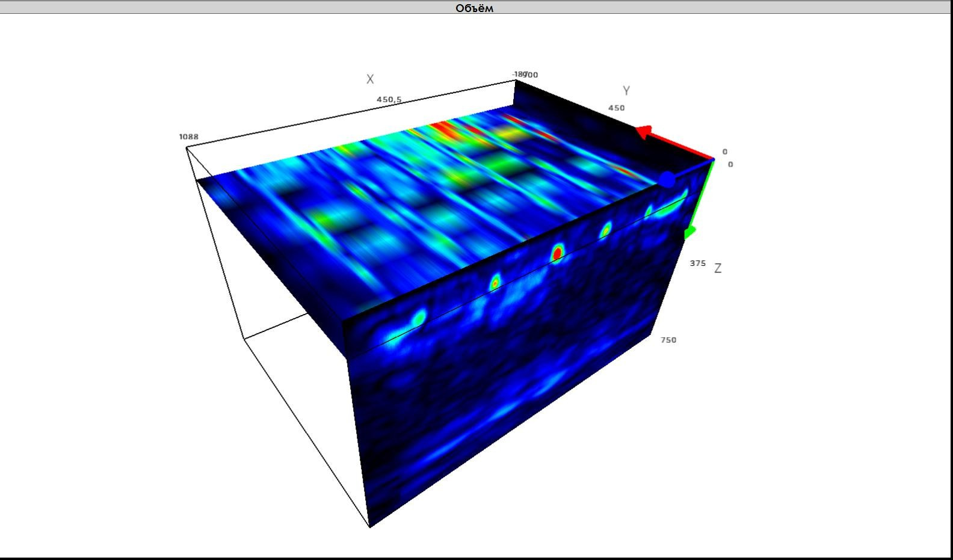This screenshot has width=953, height=560.
Task: Click the green axis arrowhead
Action: pos(689,232)
